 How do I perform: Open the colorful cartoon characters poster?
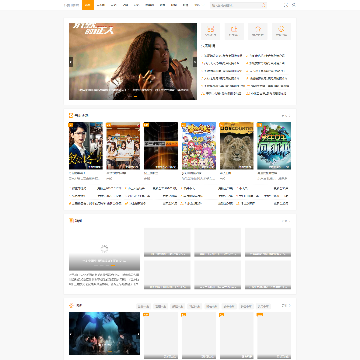click(199, 146)
